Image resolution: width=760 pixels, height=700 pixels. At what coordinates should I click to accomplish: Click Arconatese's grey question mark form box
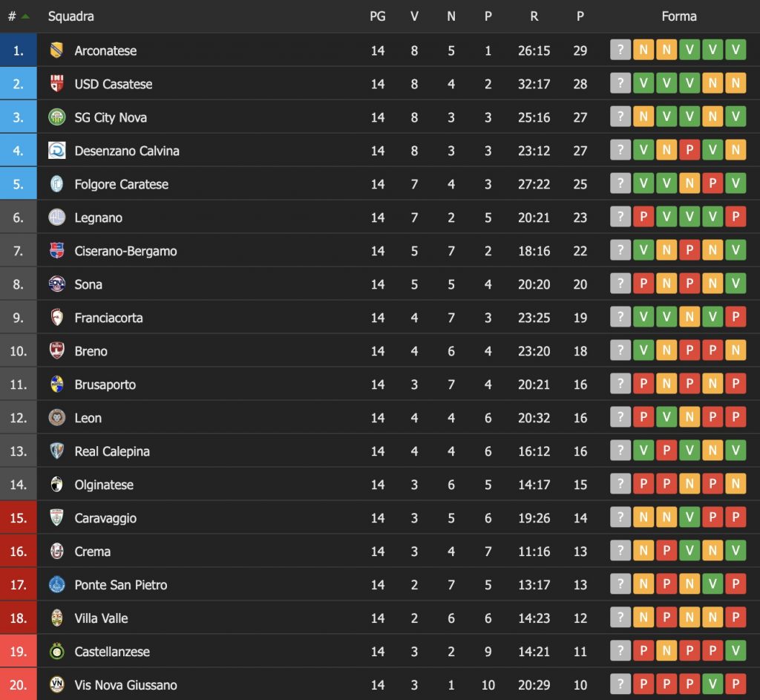click(620, 50)
